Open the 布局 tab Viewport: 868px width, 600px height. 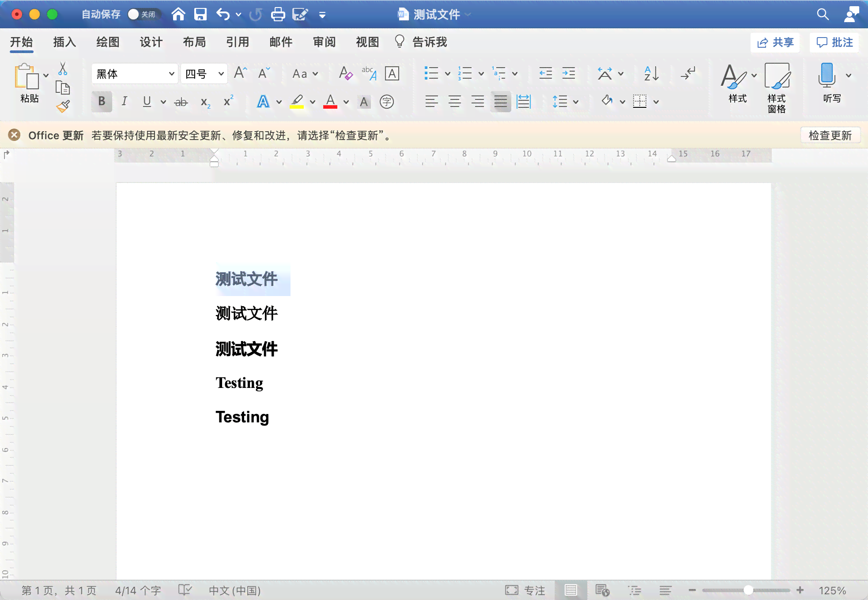pyautogui.click(x=194, y=42)
